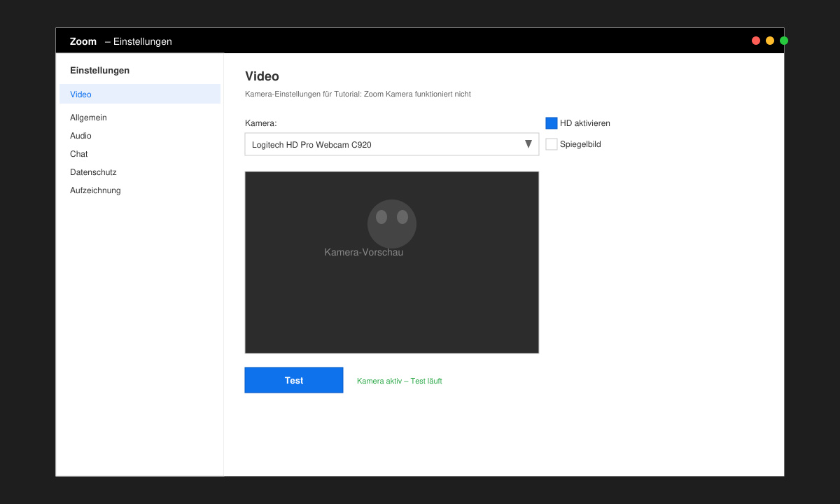Click the Kamera-Einstellungen subtitle text
840x504 pixels.
[358, 94]
